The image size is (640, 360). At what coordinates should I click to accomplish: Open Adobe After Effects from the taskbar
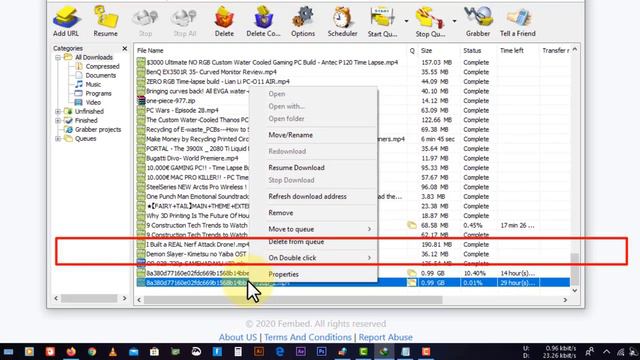click(x=300, y=351)
